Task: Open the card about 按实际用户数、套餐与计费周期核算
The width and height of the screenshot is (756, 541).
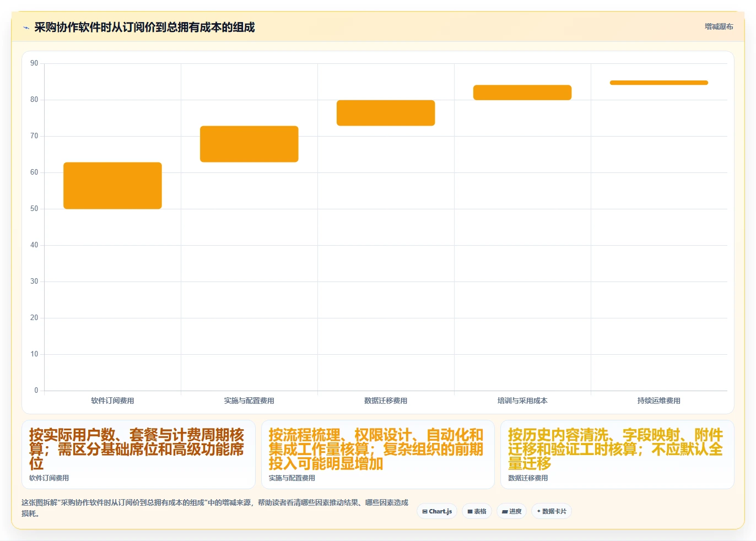Action: click(x=138, y=455)
